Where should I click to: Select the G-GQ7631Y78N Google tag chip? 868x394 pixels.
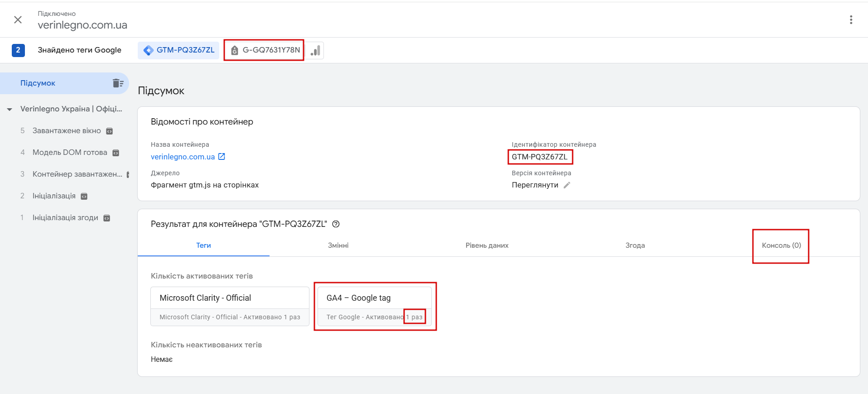click(x=265, y=50)
